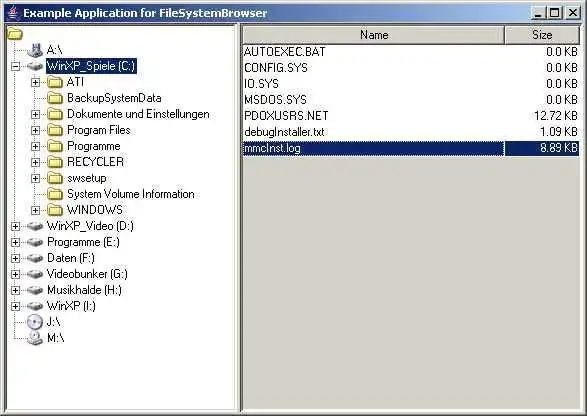587x416 pixels.
Task: Select the J:\ drive label
Action: point(54,322)
